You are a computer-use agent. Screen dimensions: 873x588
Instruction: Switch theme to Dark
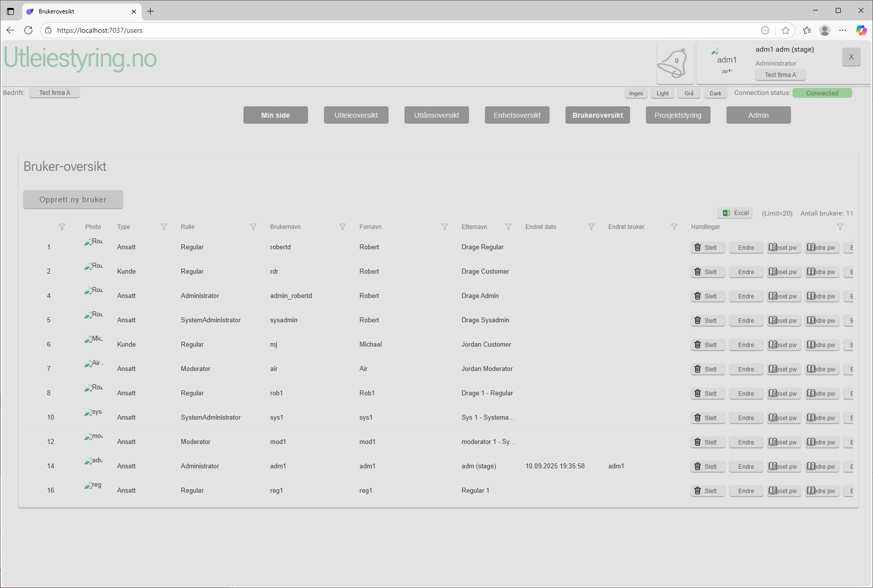pos(715,93)
